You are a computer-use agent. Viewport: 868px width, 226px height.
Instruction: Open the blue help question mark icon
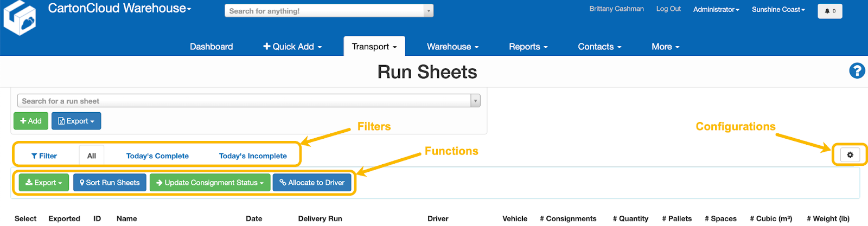(857, 70)
